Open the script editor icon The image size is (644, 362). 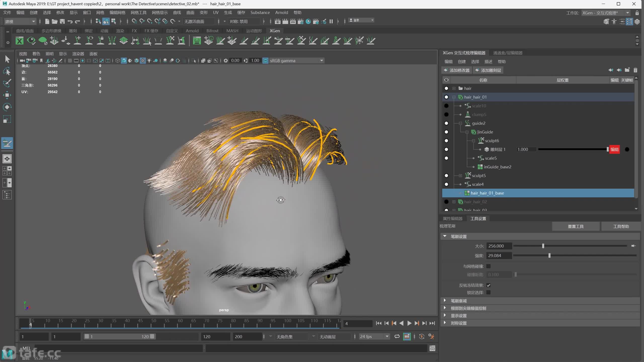click(x=432, y=348)
